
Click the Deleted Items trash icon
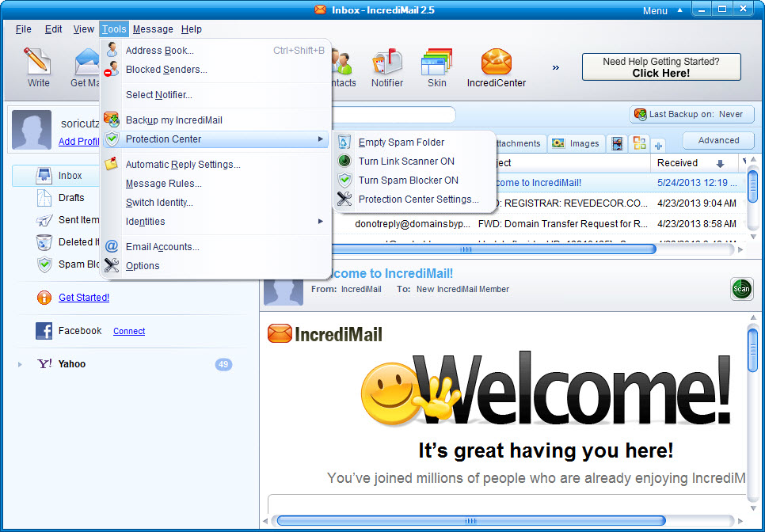pos(44,242)
